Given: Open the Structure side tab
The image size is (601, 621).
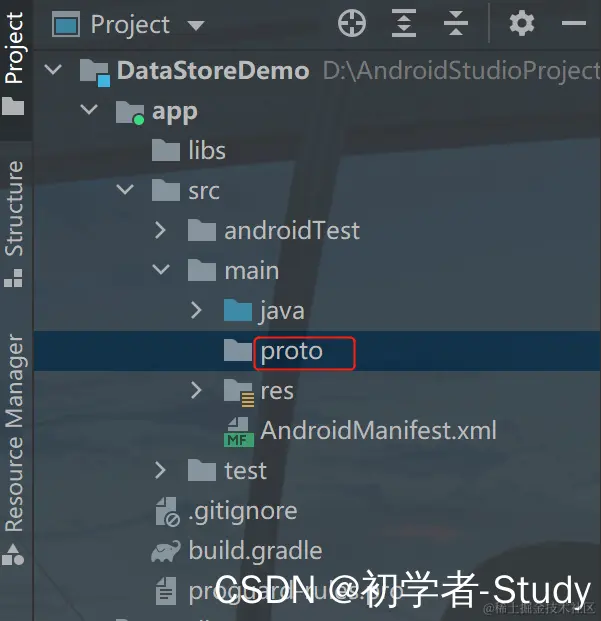Looking at the screenshot, I should (x=14, y=224).
